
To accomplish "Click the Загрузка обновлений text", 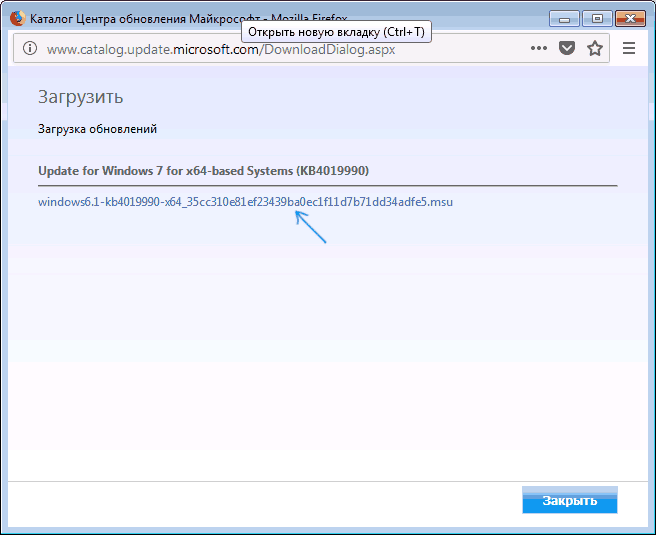I will pyautogui.click(x=97, y=129).
